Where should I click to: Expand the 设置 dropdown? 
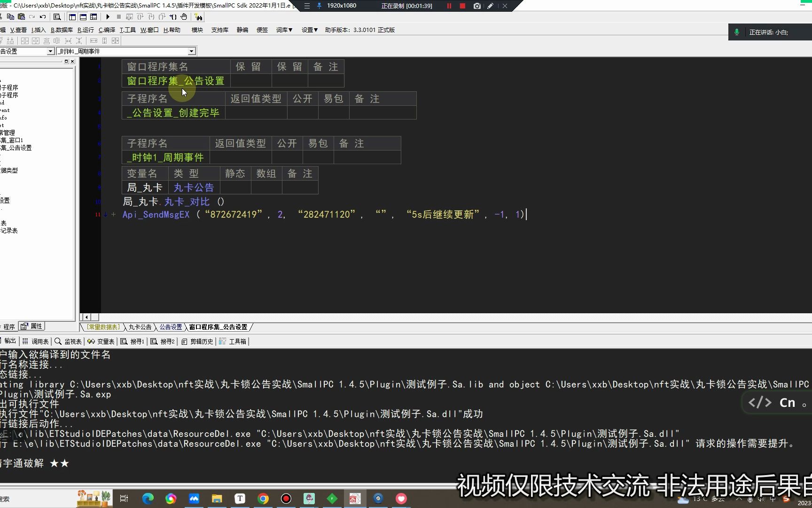pos(310,30)
